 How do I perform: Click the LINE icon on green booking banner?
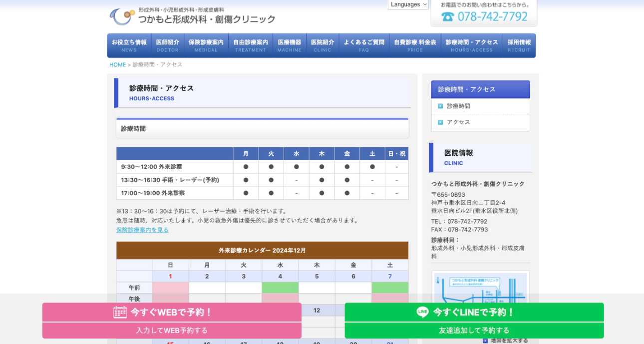click(422, 312)
